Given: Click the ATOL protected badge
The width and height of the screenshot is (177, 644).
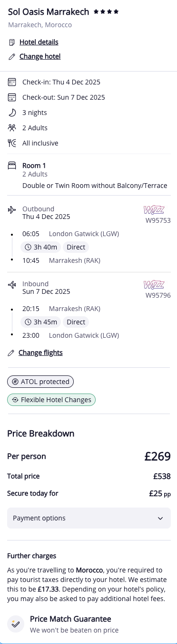Looking at the screenshot, I should click(x=40, y=382).
